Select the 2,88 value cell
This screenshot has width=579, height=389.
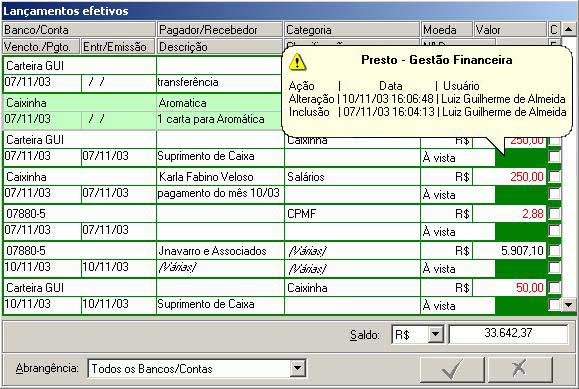(510, 214)
